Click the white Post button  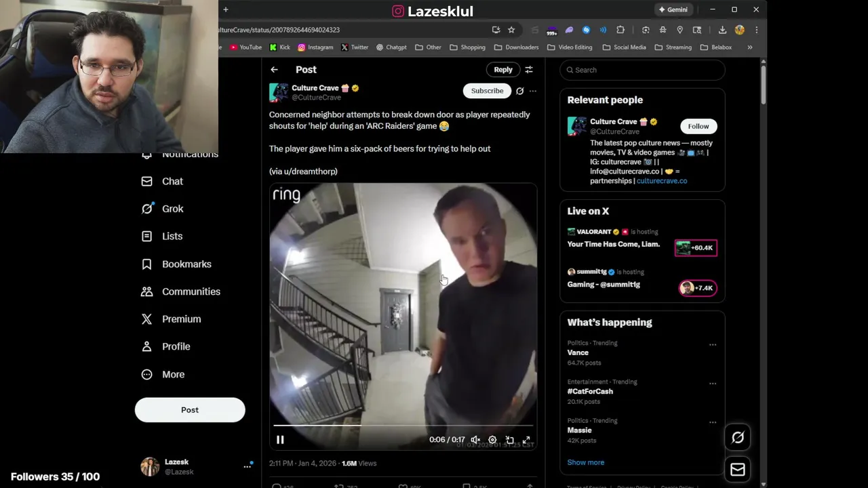[190, 410]
